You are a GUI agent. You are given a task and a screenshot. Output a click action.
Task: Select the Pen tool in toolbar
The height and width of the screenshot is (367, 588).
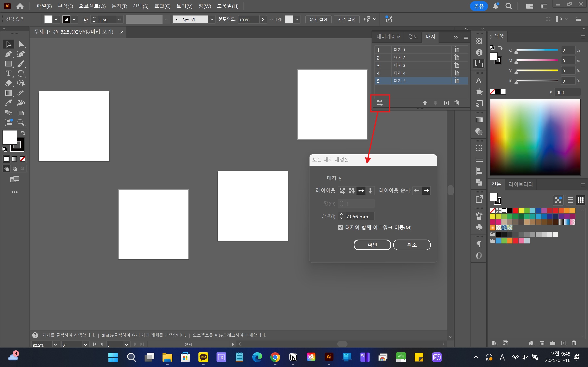click(x=8, y=54)
